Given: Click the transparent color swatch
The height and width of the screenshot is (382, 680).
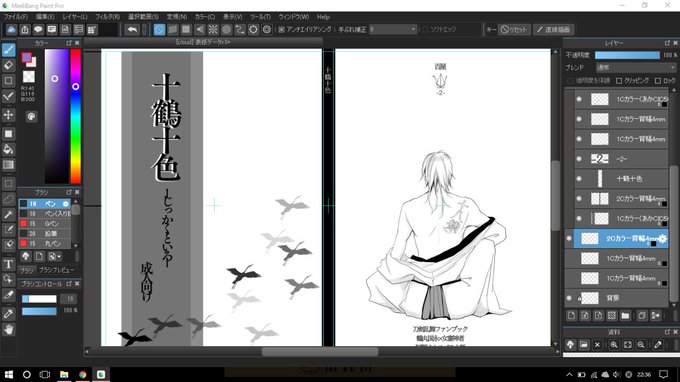Looking at the screenshot, I should (29, 77).
